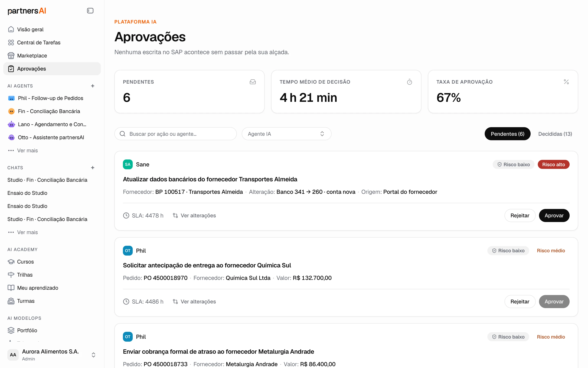Select Aprovações in sidebar
This screenshot has width=588, height=368.
click(x=52, y=69)
